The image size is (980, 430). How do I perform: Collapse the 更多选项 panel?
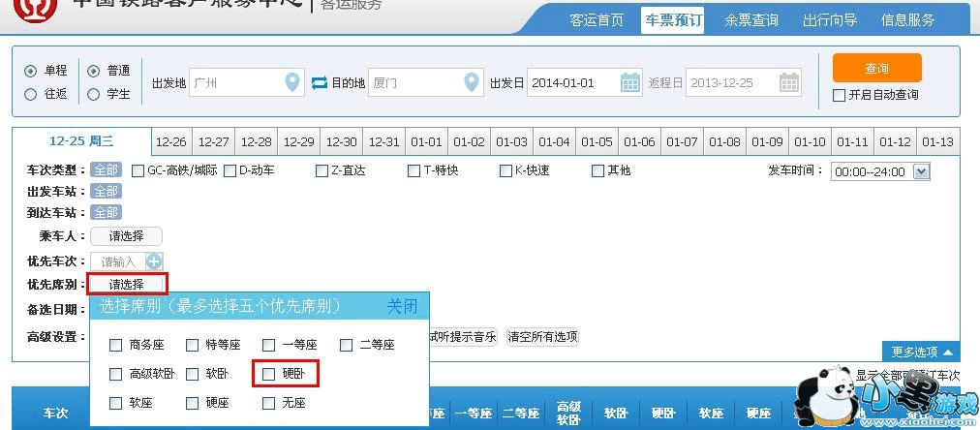[x=921, y=352]
